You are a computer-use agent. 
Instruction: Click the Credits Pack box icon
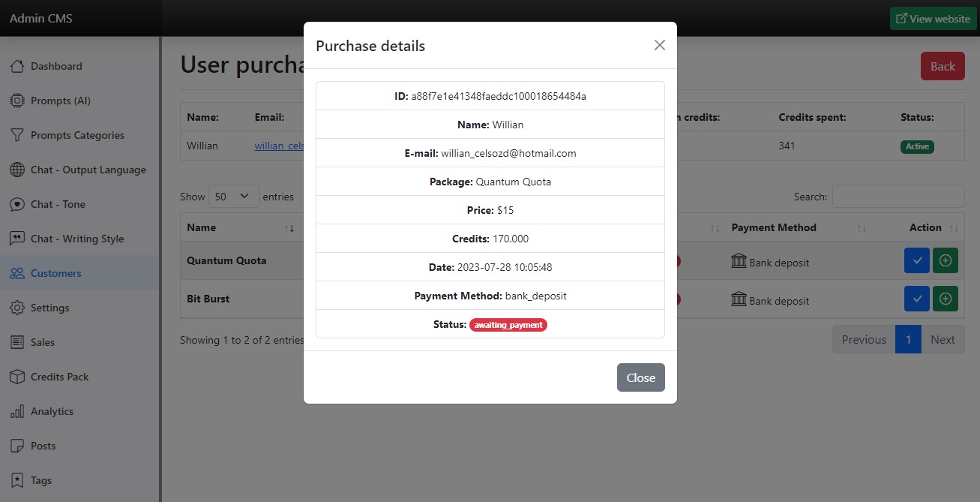coord(17,377)
